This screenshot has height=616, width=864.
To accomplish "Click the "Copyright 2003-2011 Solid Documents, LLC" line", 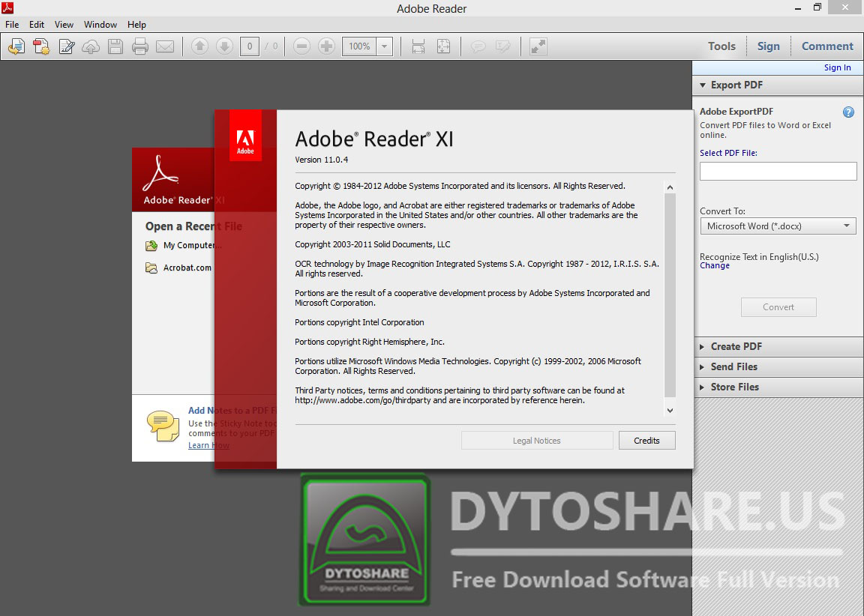I will point(373,244).
